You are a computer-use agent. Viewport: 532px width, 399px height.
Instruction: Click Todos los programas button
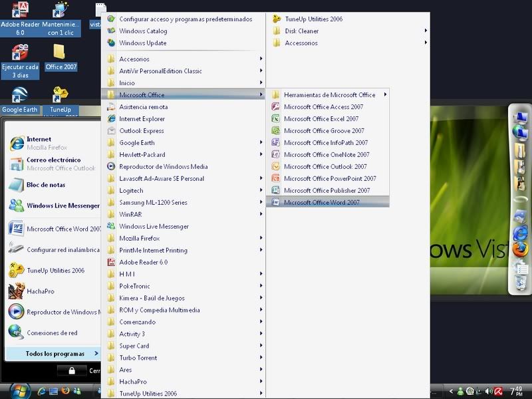point(53,354)
